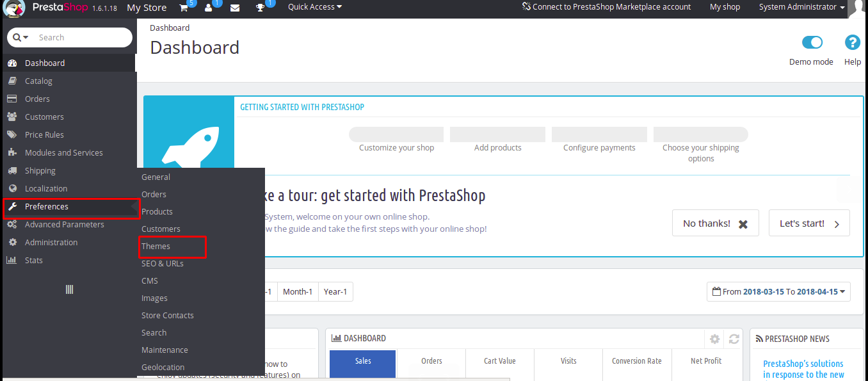Click the Let's start! button
The width and height of the screenshot is (868, 381).
tap(809, 223)
